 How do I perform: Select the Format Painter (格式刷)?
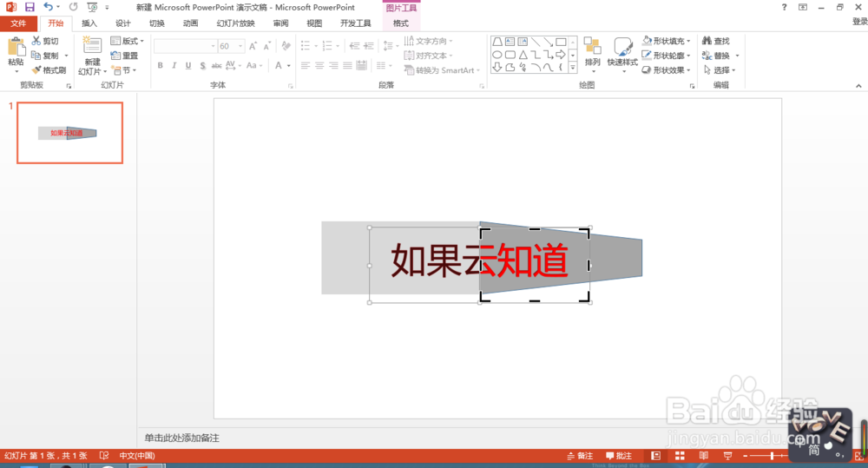pos(49,70)
